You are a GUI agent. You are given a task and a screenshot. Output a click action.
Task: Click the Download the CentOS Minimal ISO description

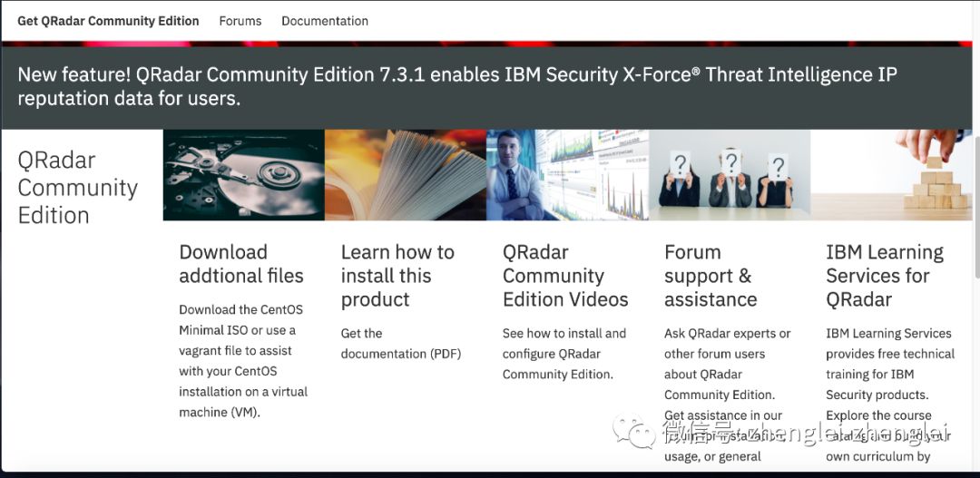[243, 361]
